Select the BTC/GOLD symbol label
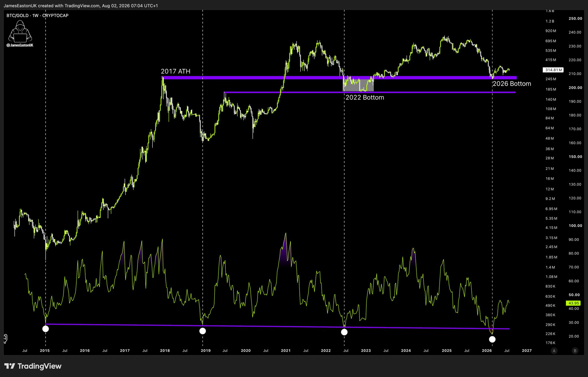588x377 pixels. point(18,16)
